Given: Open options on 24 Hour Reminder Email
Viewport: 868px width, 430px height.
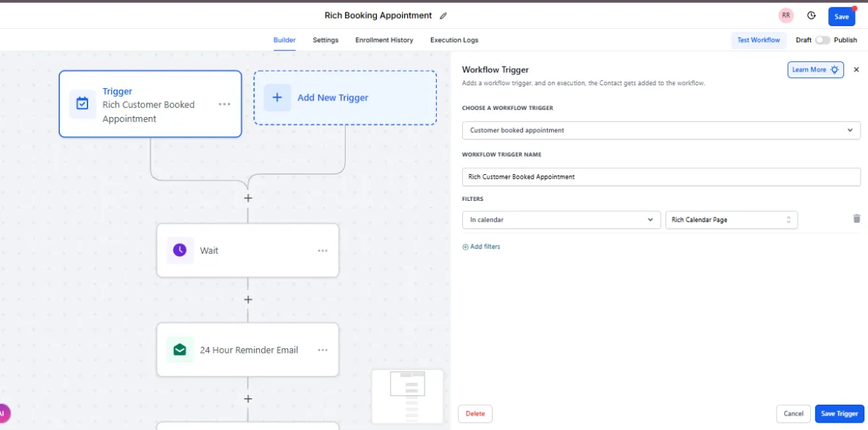Looking at the screenshot, I should click(x=323, y=350).
